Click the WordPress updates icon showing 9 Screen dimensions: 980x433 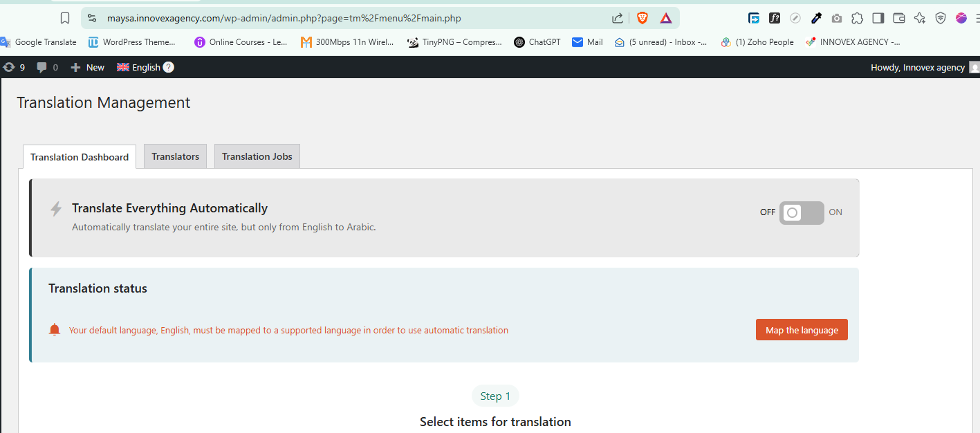(x=14, y=67)
